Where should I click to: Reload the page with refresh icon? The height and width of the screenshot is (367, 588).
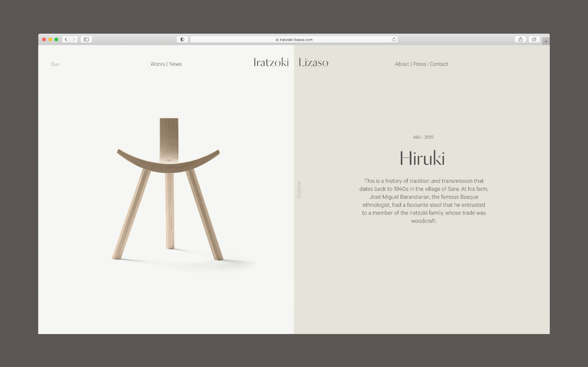tap(394, 39)
